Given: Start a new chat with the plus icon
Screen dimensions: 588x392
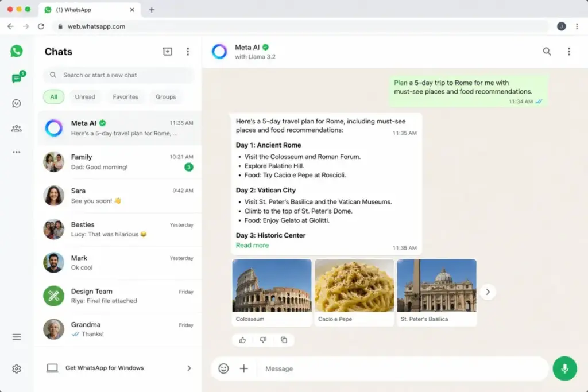Looking at the screenshot, I should point(168,51).
